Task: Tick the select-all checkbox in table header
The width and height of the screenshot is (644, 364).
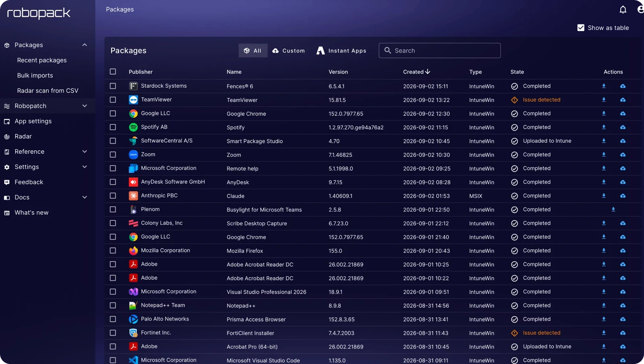Action: click(x=113, y=72)
